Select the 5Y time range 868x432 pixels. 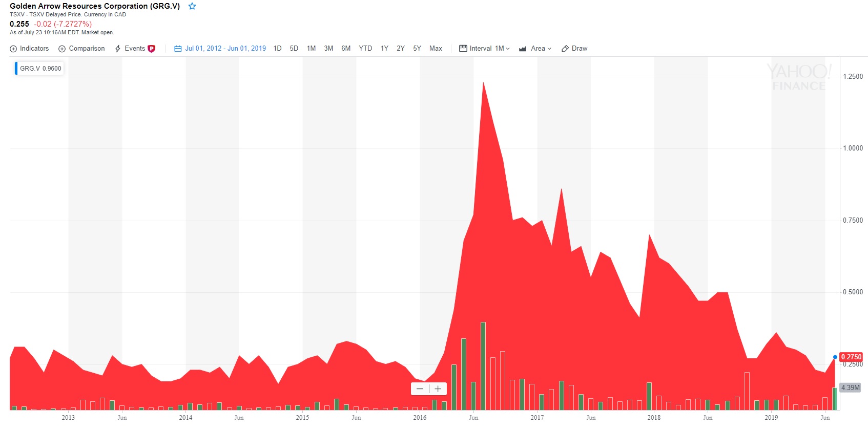tap(417, 49)
